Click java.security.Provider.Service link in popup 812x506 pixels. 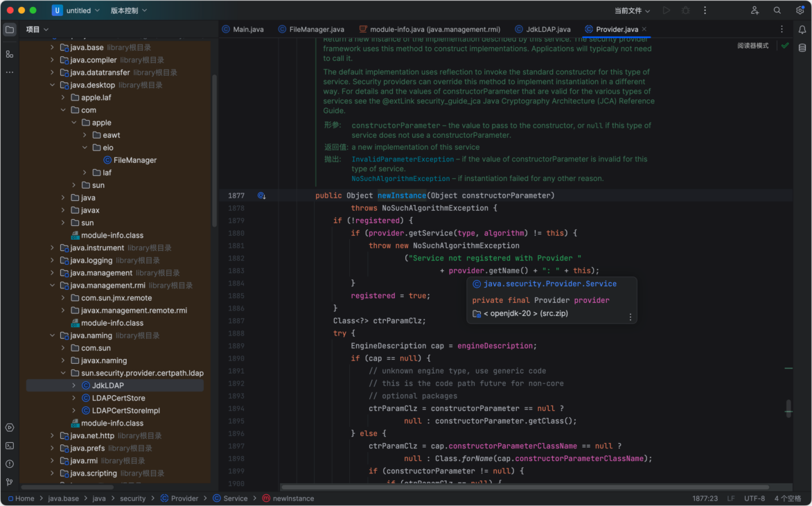550,283
